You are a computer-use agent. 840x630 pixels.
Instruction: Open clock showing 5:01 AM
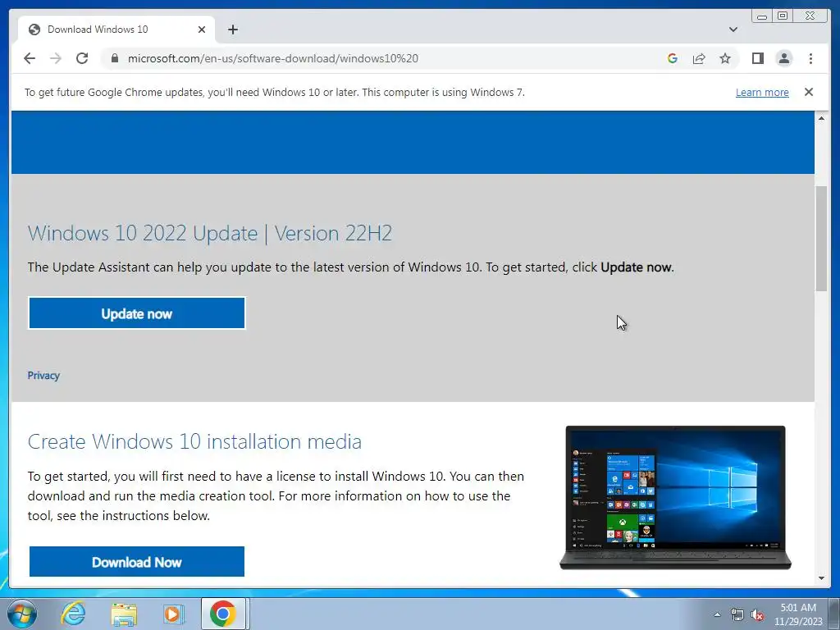pyautogui.click(x=798, y=614)
